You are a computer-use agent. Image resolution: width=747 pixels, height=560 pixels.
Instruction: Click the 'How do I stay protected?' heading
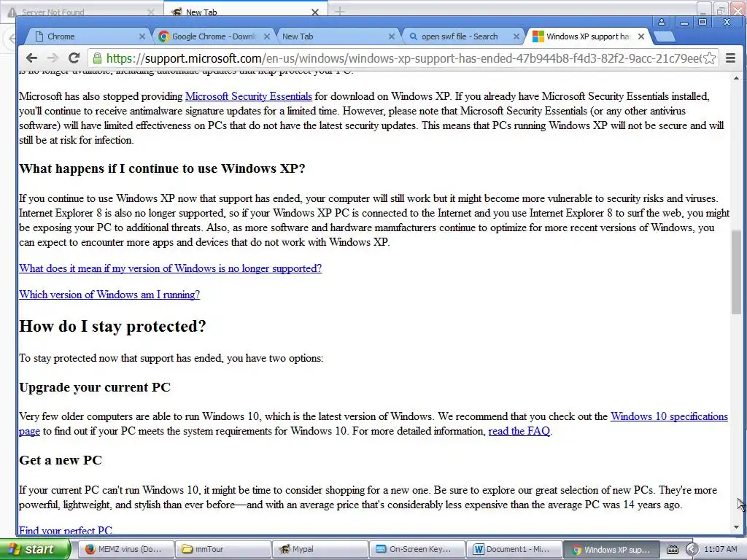112,326
